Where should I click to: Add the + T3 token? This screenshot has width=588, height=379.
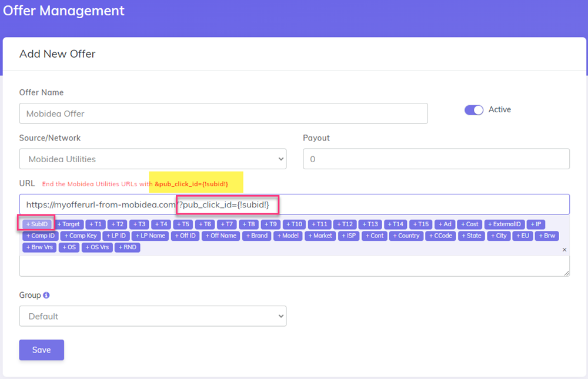pyautogui.click(x=139, y=224)
